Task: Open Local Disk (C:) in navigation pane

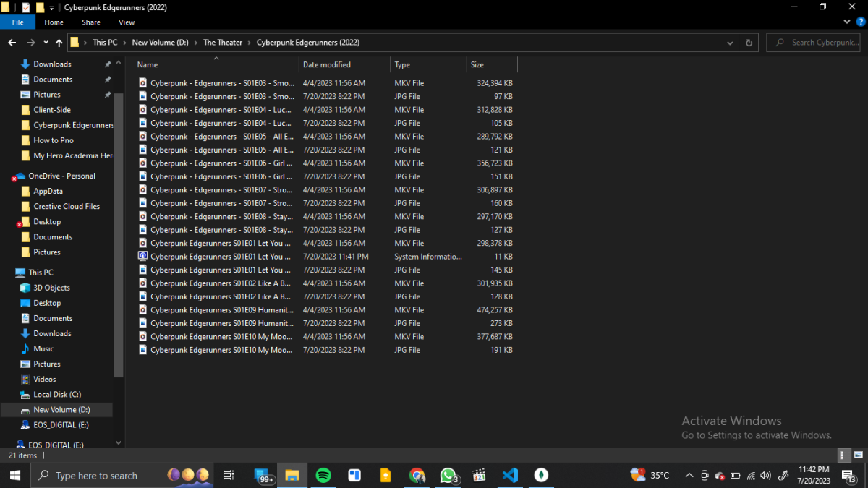Action: [x=57, y=395]
